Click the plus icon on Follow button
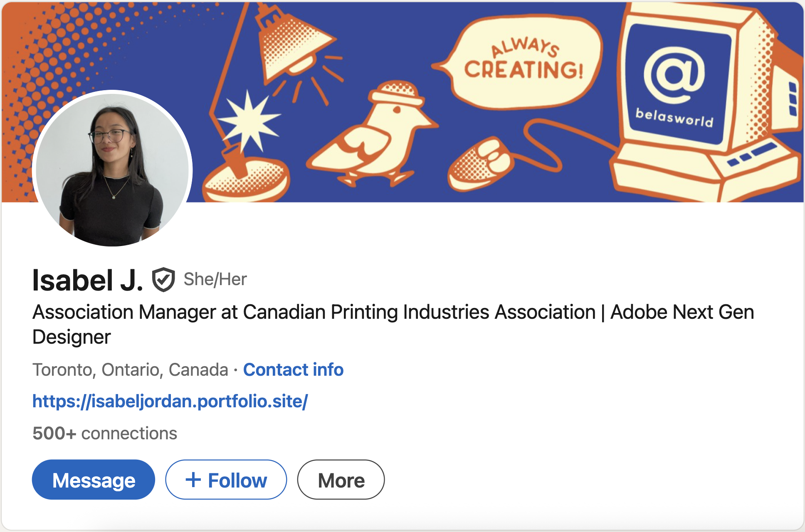The image size is (805, 532). click(193, 480)
